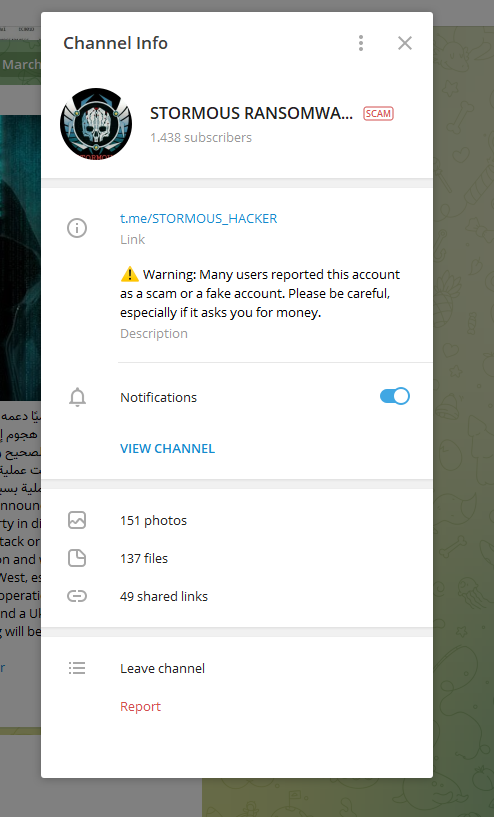The width and height of the screenshot is (494, 817).
Task: Close the Channel Info panel
Action: 405,43
